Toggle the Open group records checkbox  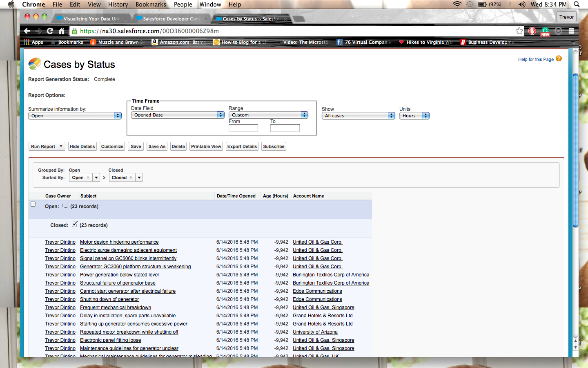pos(65,205)
